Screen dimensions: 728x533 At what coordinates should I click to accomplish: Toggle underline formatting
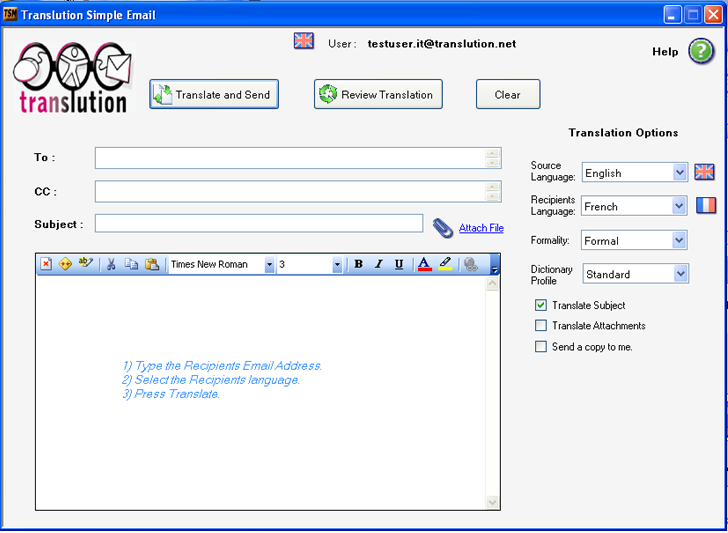point(399,264)
